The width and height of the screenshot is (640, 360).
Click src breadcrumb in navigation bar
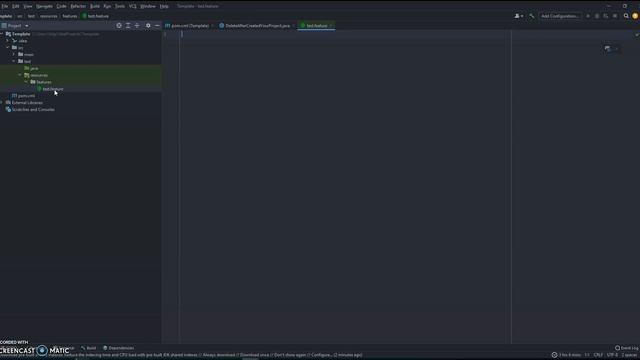coord(20,16)
